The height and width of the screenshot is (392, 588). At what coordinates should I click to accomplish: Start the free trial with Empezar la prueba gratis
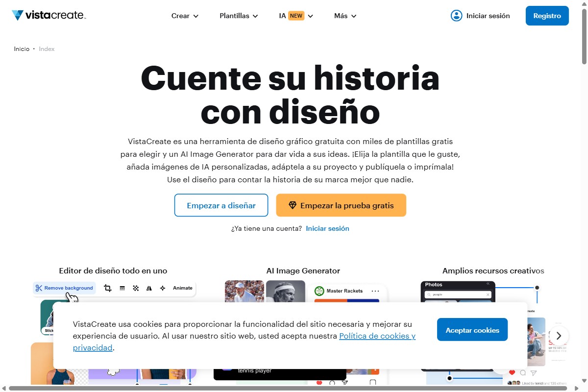[x=341, y=205]
